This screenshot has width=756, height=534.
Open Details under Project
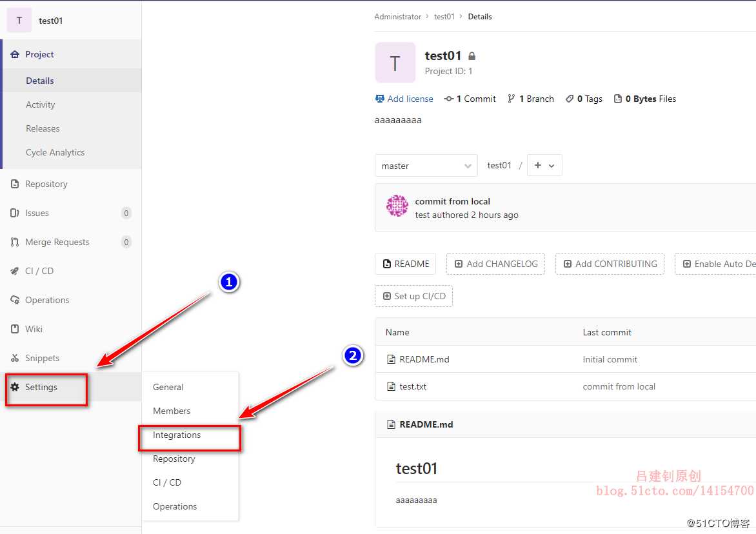pos(39,81)
